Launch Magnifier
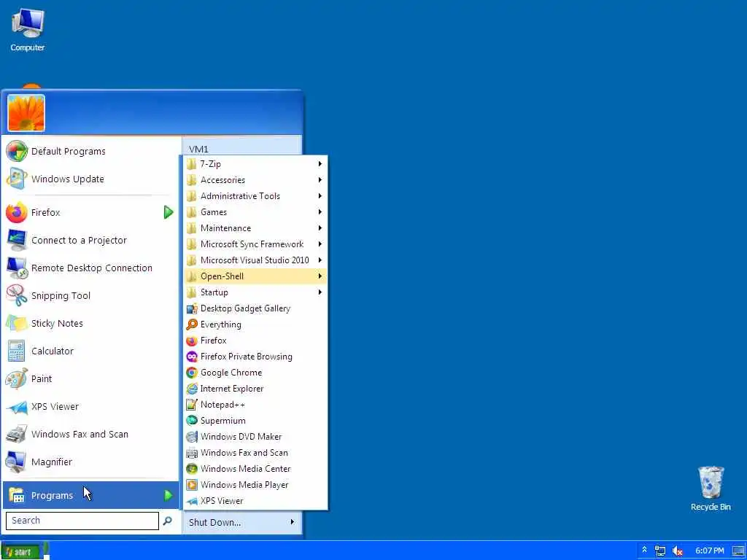Viewport: 747px width, 560px height. [90, 462]
